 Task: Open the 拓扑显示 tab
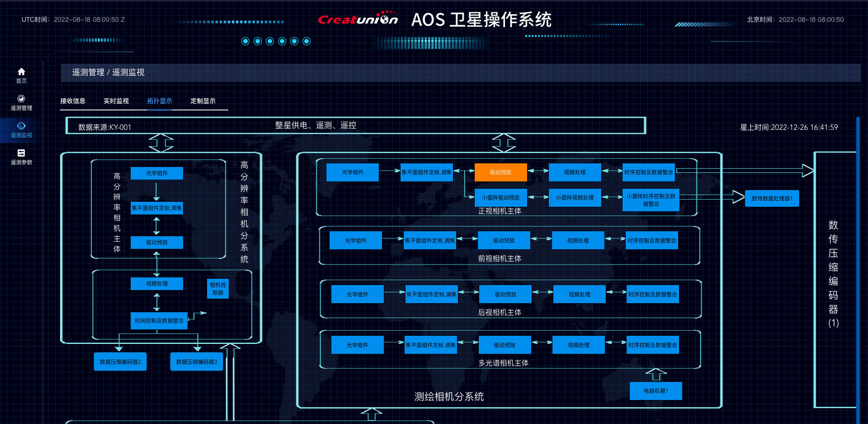160,101
